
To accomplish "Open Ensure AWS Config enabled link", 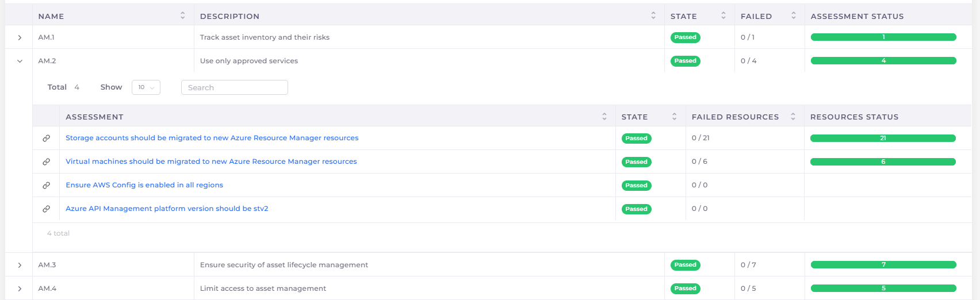I will (x=144, y=185).
